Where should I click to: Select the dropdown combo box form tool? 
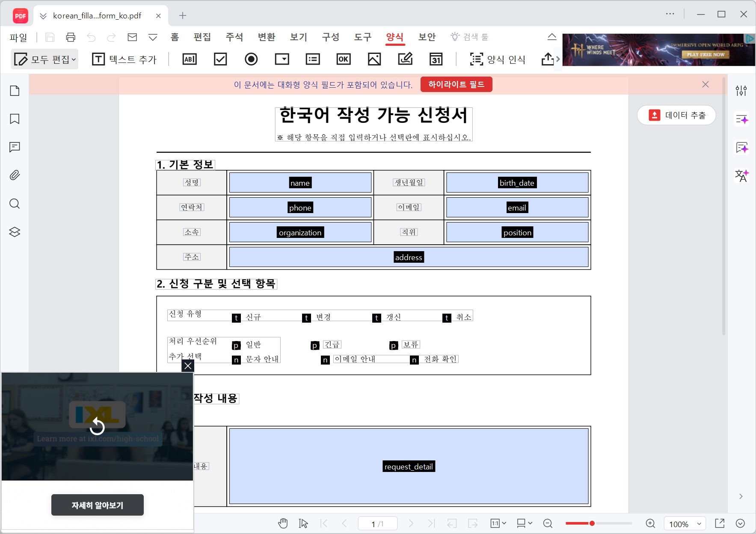(x=282, y=59)
